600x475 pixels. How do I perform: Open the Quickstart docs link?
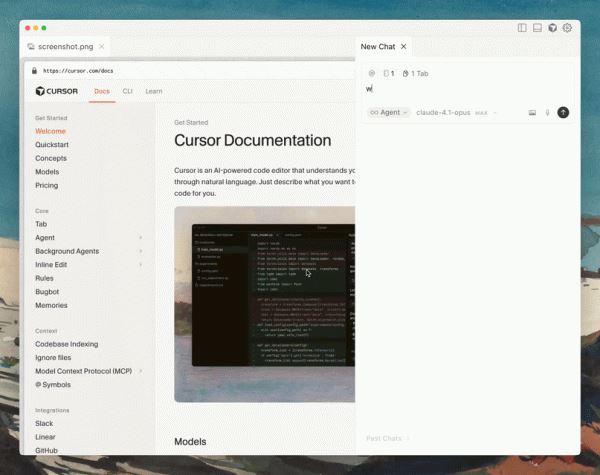coord(53,144)
